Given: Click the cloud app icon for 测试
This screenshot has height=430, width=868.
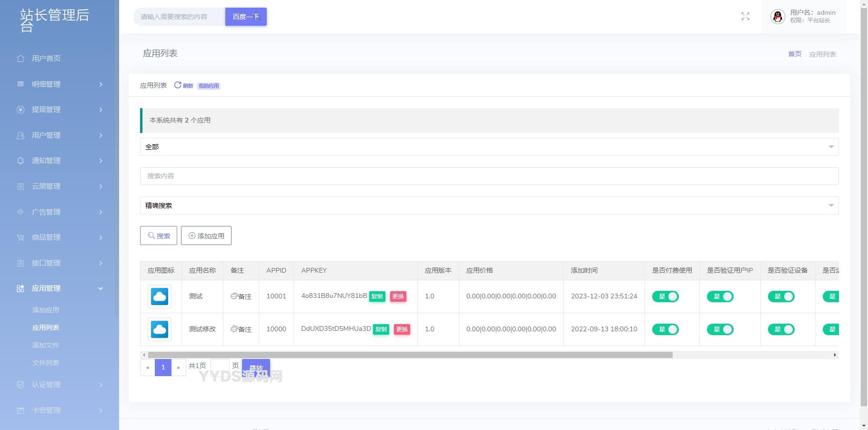Looking at the screenshot, I should click(160, 297).
